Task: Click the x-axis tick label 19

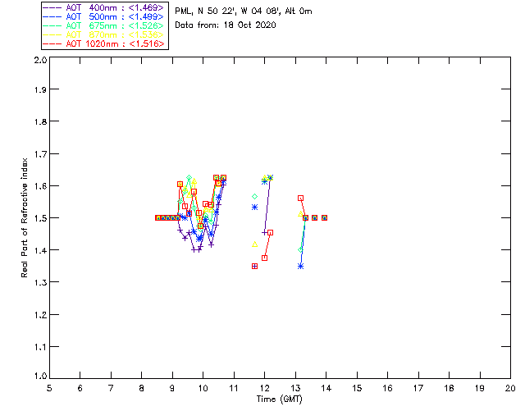Action: coord(480,388)
